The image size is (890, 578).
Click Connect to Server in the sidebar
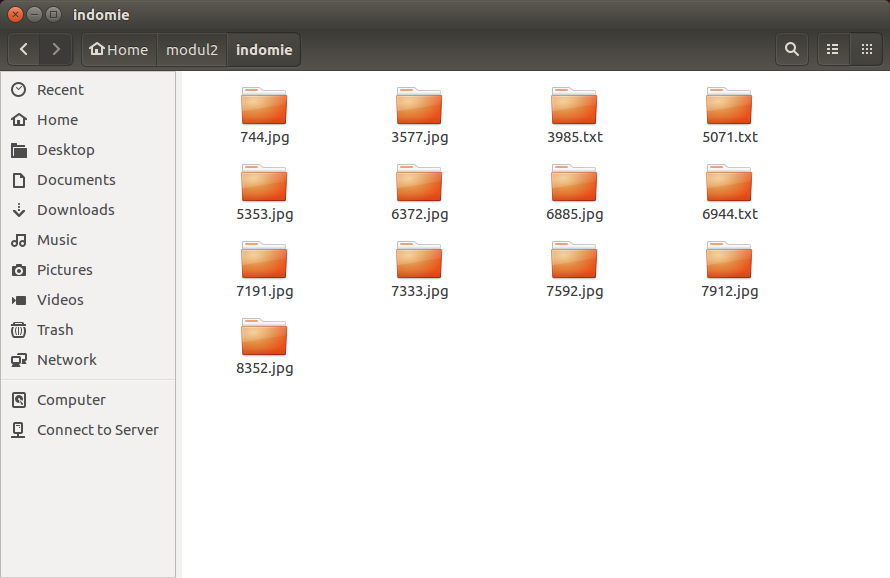click(88, 430)
